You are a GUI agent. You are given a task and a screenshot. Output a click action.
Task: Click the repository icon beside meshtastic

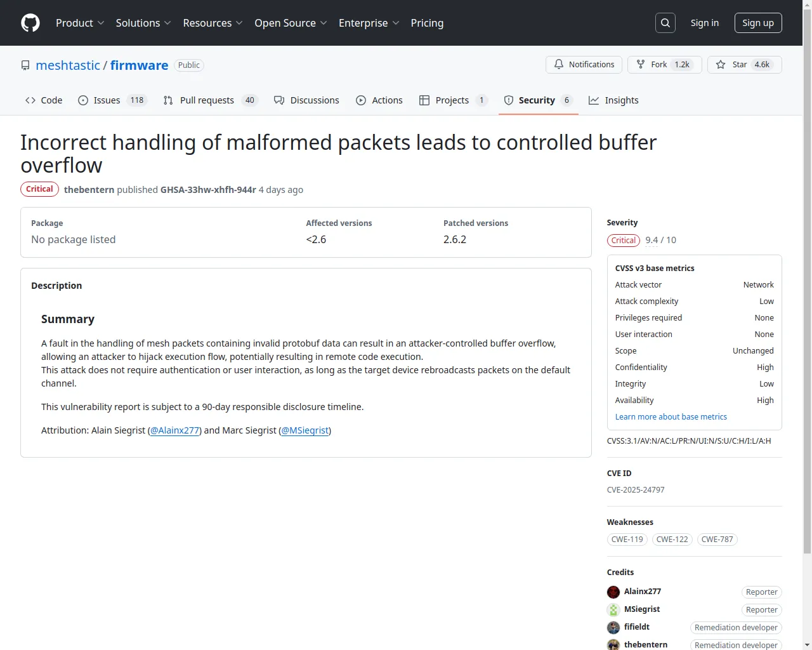coord(25,65)
